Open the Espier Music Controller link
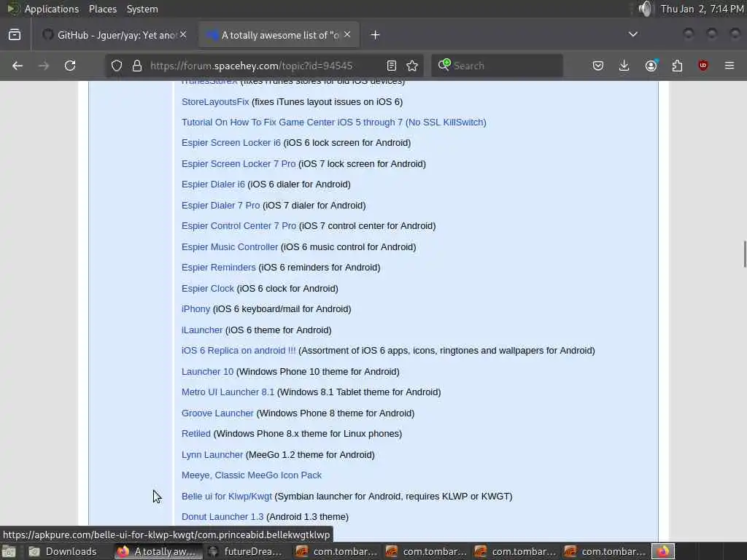 (x=230, y=246)
